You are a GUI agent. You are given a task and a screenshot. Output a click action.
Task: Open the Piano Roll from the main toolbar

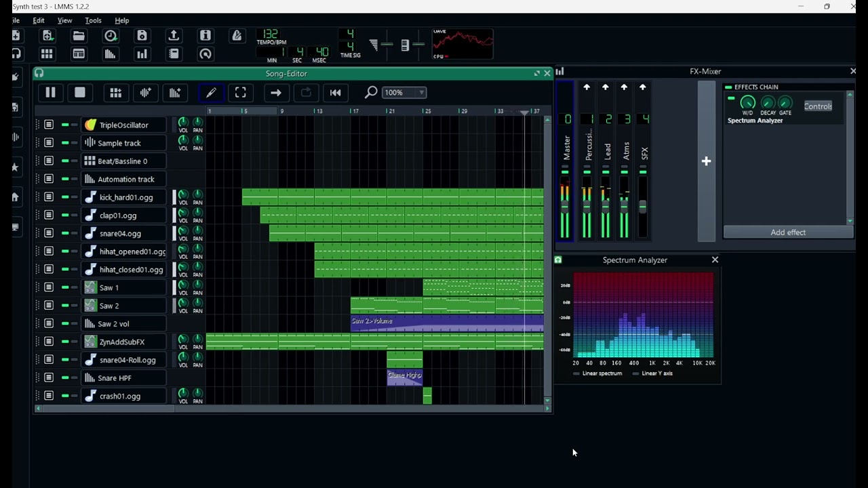click(x=79, y=54)
